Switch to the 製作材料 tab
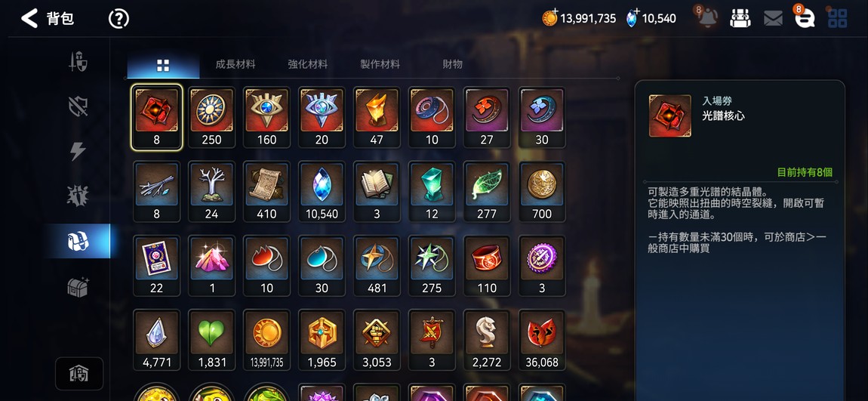The width and height of the screenshot is (868, 401). pyautogui.click(x=380, y=64)
